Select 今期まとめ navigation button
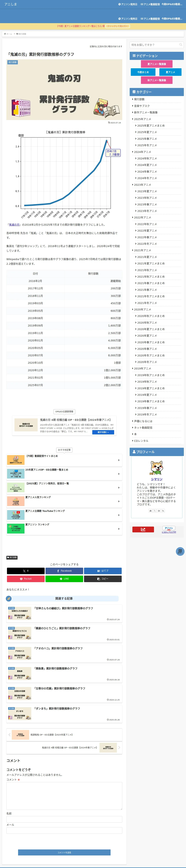The height and width of the screenshot is (868, 186). 143,72
